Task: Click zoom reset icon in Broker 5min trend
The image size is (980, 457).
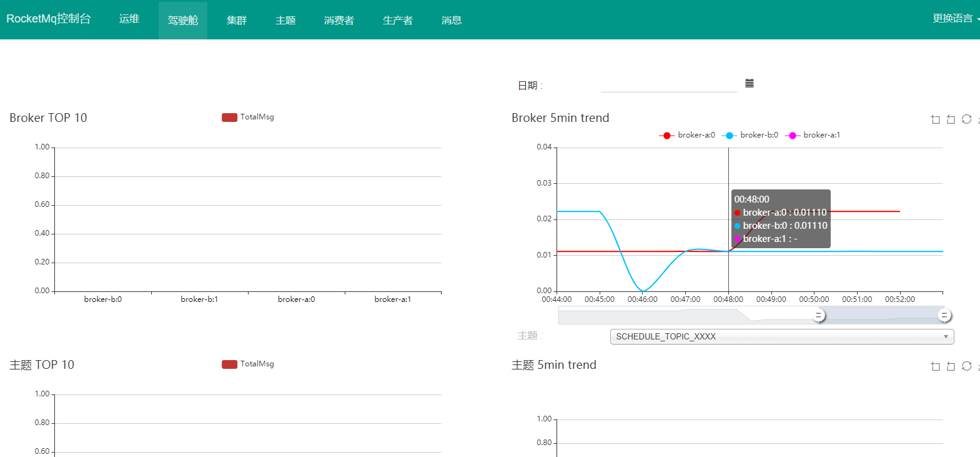Action: tap(951, 119)
